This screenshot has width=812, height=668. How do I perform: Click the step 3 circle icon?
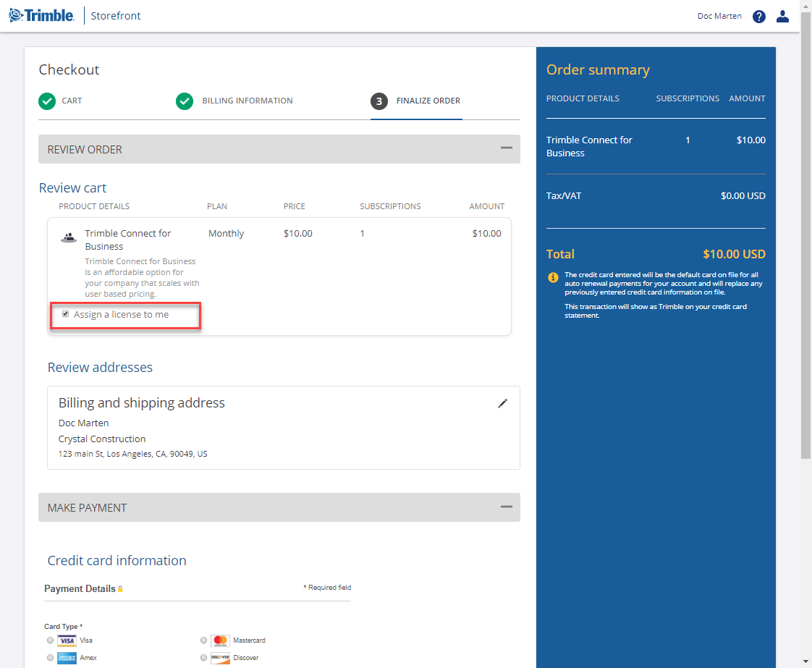(379, 101)
